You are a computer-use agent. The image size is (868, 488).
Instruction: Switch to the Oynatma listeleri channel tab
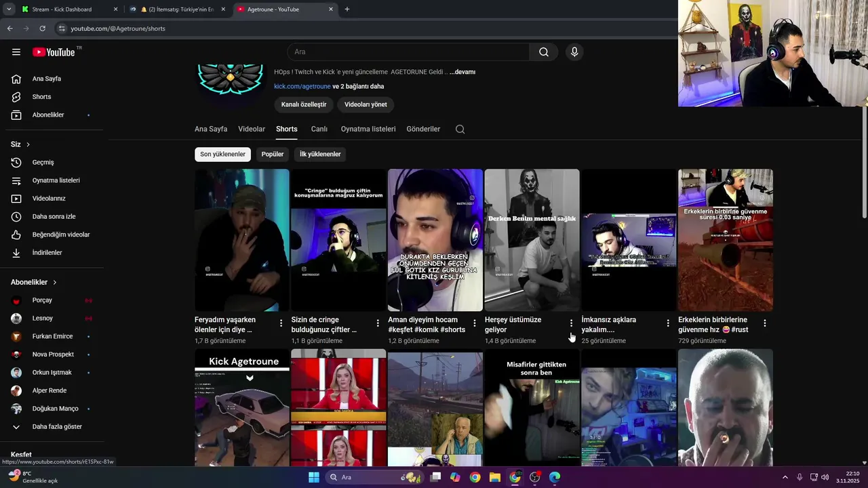tap(368, 129)
